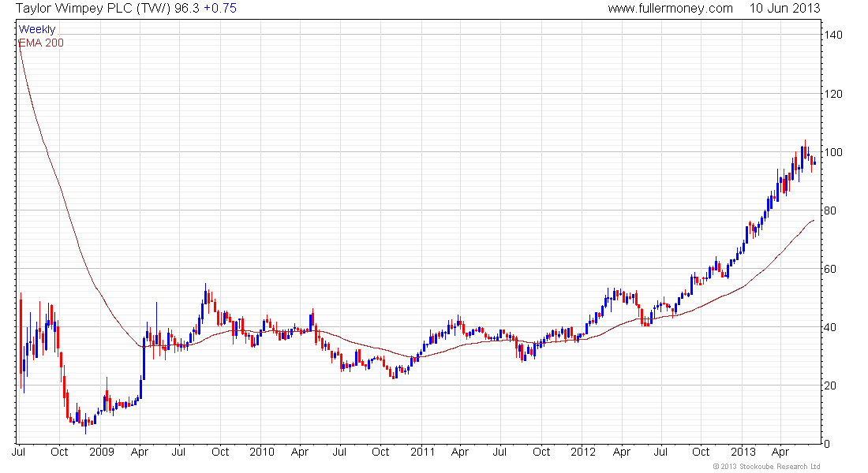Screen dimensions: 868x473
Task: Click the 0 mark on price axis
Action: (x=829, y=444)
